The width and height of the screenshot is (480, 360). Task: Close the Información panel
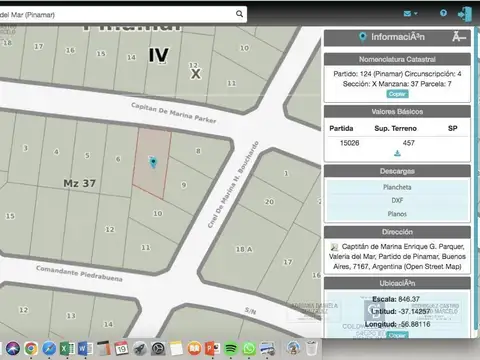pos(459,36)
